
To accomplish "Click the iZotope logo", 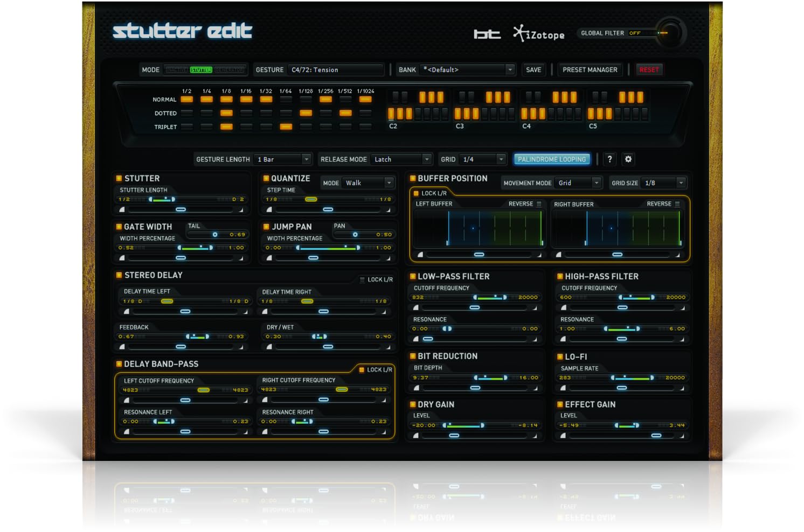I will pos(539,34).
